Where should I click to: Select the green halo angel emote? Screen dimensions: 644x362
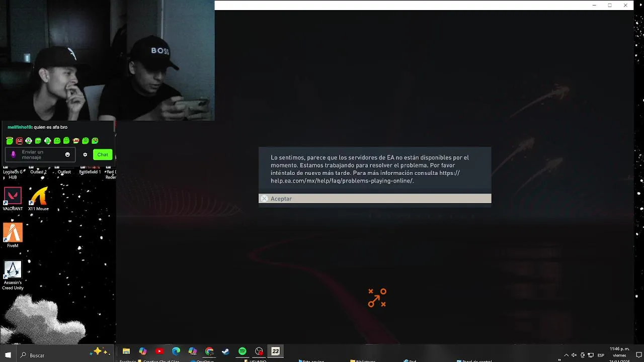click(x=10, y=141)
